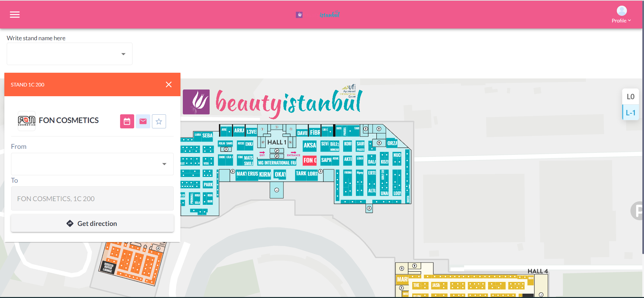The image size is (644, 298).
Task: Click the BeautyIstanbul logo in header
Action: coord(318,15)
